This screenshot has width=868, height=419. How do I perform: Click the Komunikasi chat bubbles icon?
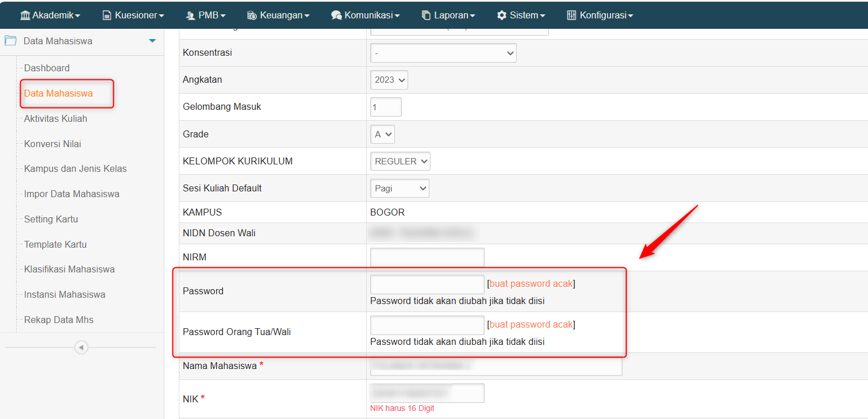tap(336, 16)
